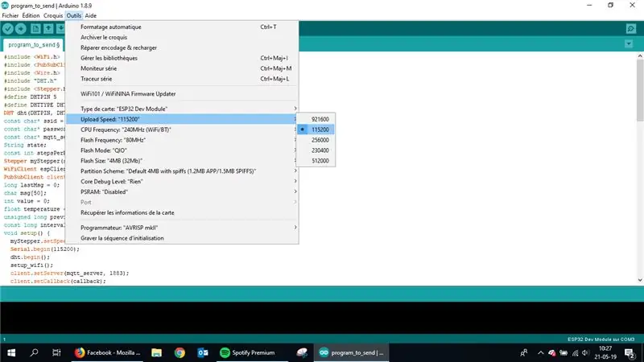Create a new sketch with the New icon
Image resolution: width=644 pixels, height=362 pixels.
[35, 28]
